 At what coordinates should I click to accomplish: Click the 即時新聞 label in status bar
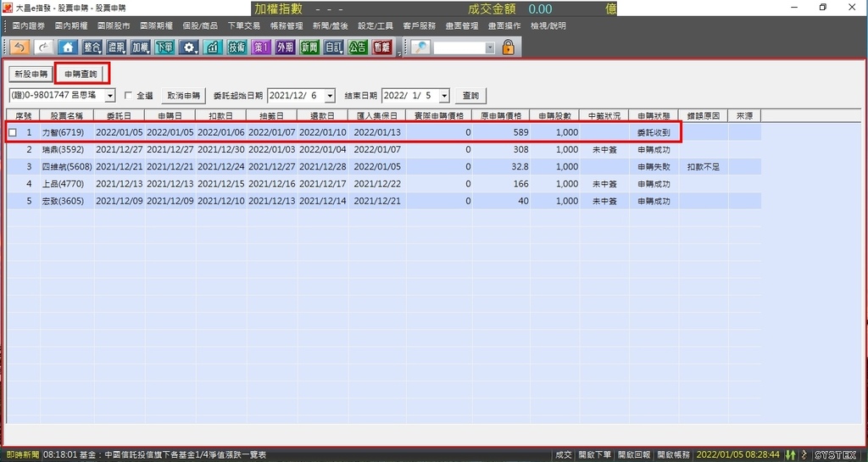(x=23, y=455)
